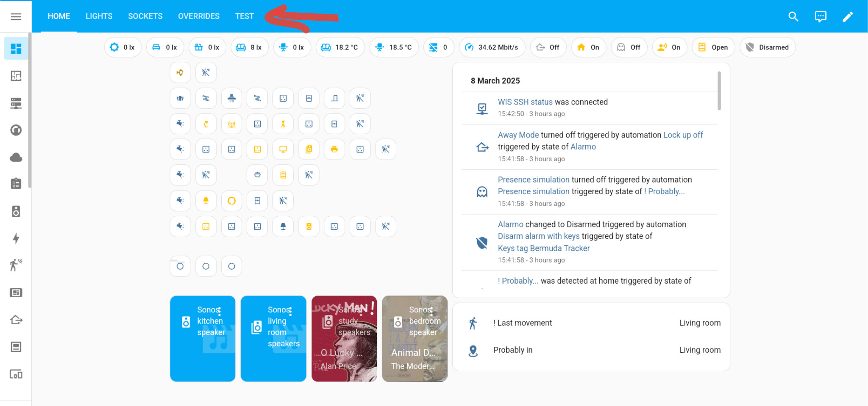Viewport: 868px width, 406px height.
Task: Click the sun icon 0 lx chip
Action: point(123,47)
